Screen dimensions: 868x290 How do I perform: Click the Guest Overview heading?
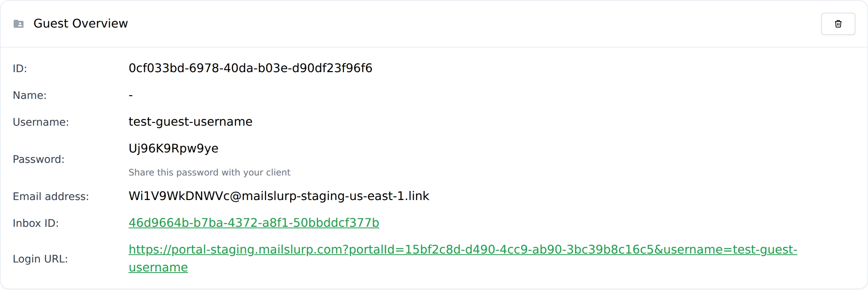point(81,23)
